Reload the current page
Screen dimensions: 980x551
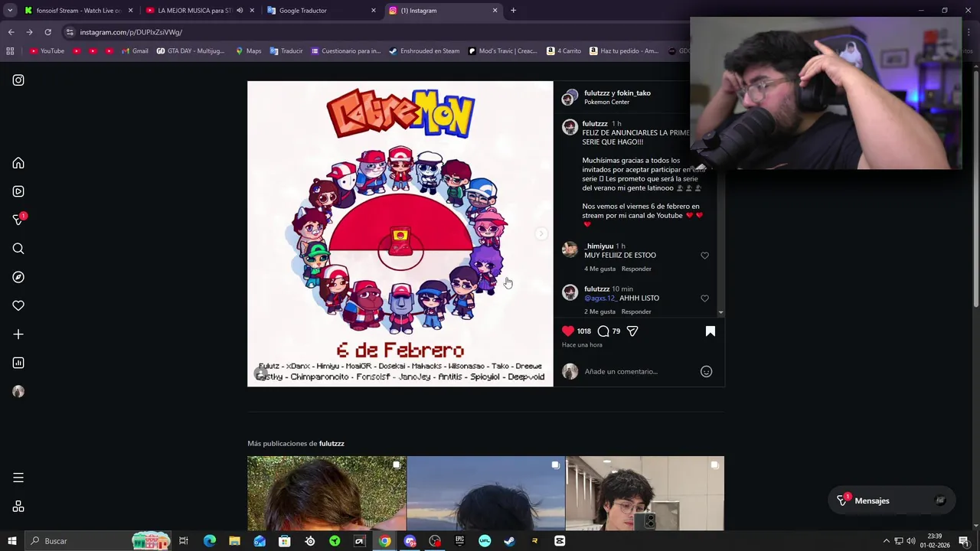47,32
